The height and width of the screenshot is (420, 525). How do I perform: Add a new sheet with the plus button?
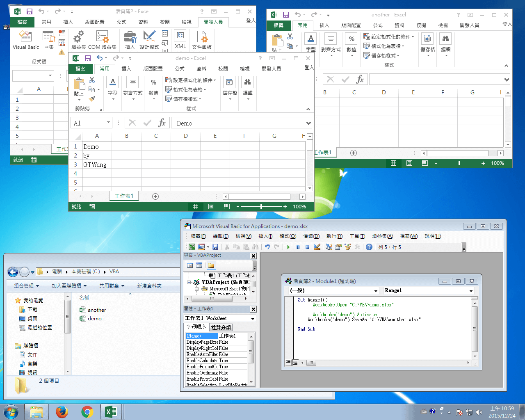click(x=155, y=196)
